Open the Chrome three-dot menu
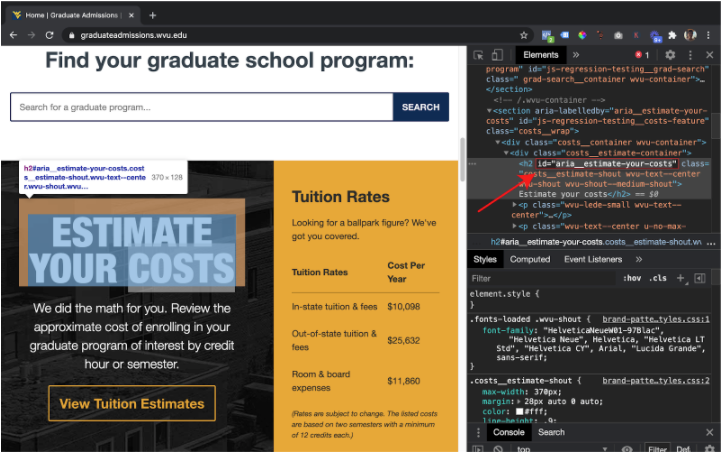This screenshot has height=453, width=721. click(x=709, y=35)
